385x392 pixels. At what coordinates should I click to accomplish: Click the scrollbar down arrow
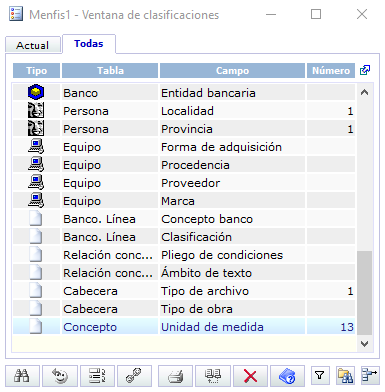(364, 343)
